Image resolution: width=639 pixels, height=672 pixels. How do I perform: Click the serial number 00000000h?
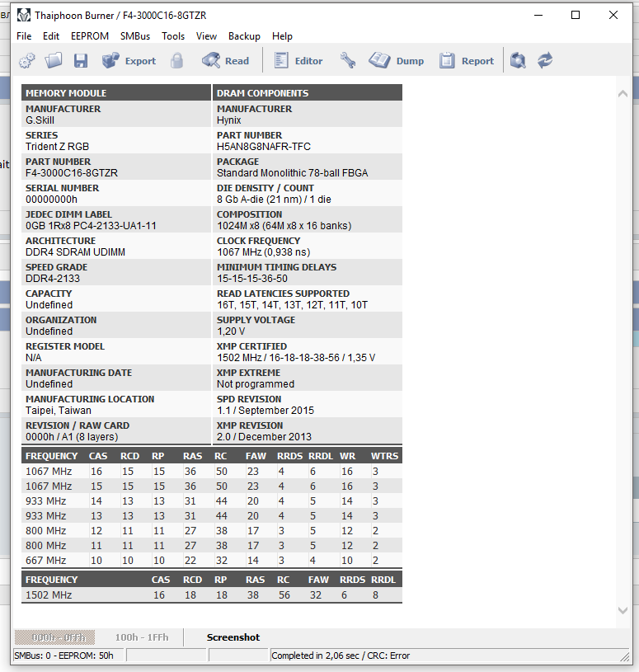[x=51, y=200]
